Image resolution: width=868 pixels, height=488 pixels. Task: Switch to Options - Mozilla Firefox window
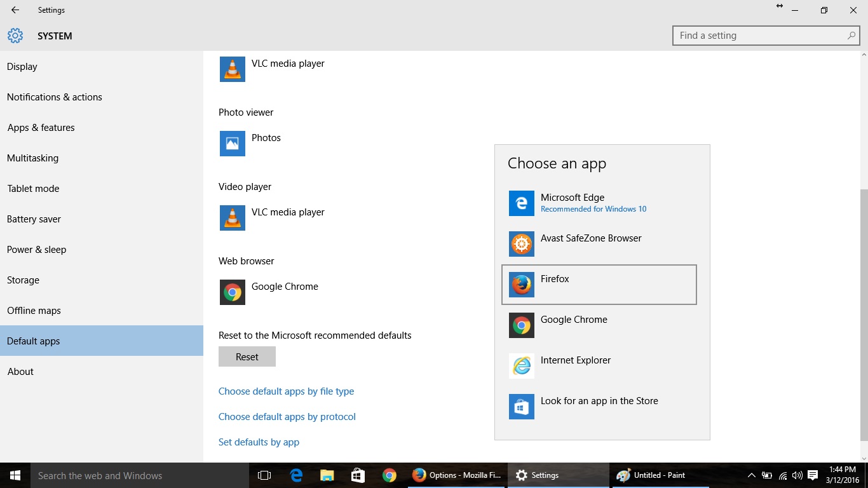(x=456, y=475)
